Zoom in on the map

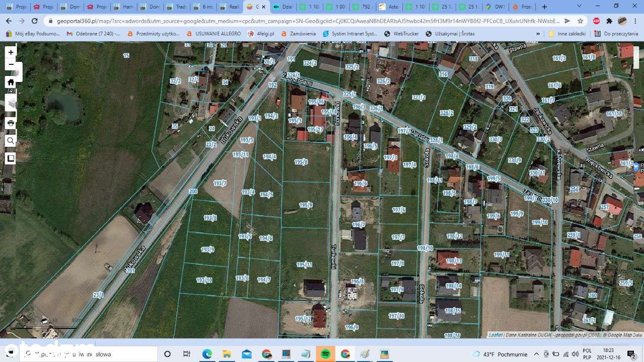pos(11,52)
